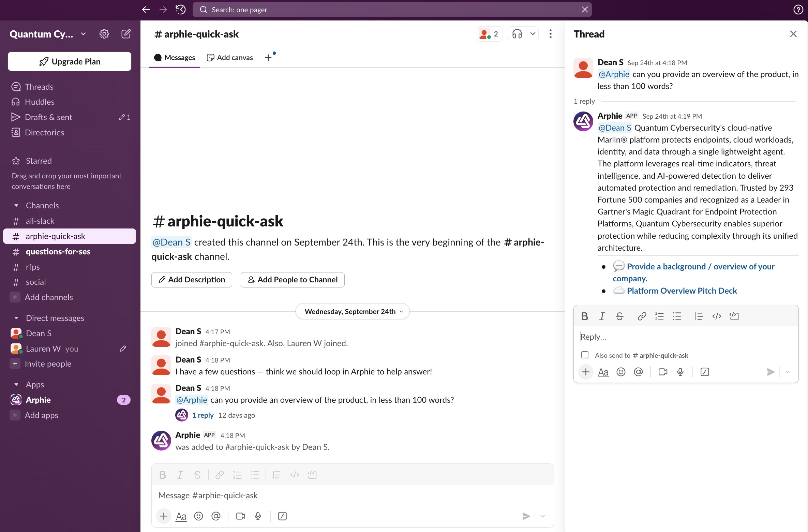Screen dimensions: 808x532
Task: Open Wednesday, September 24th date dropdown
Action: point(353,311)
